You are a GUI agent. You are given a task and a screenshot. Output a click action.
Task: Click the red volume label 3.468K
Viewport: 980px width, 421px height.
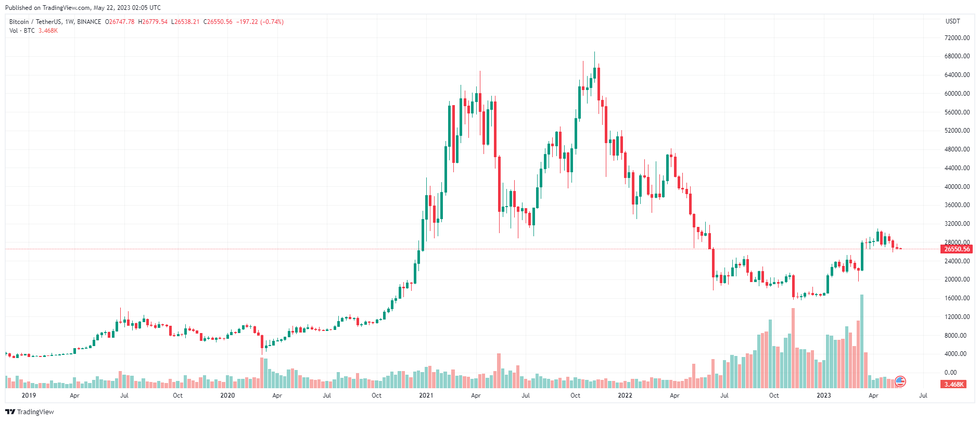point(953,384)
